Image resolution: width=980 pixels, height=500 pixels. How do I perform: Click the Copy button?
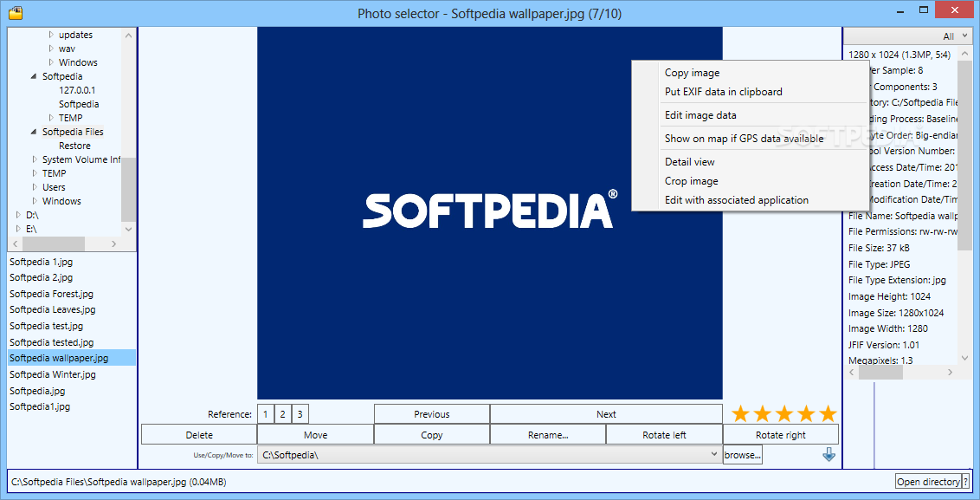pos(432,435)
